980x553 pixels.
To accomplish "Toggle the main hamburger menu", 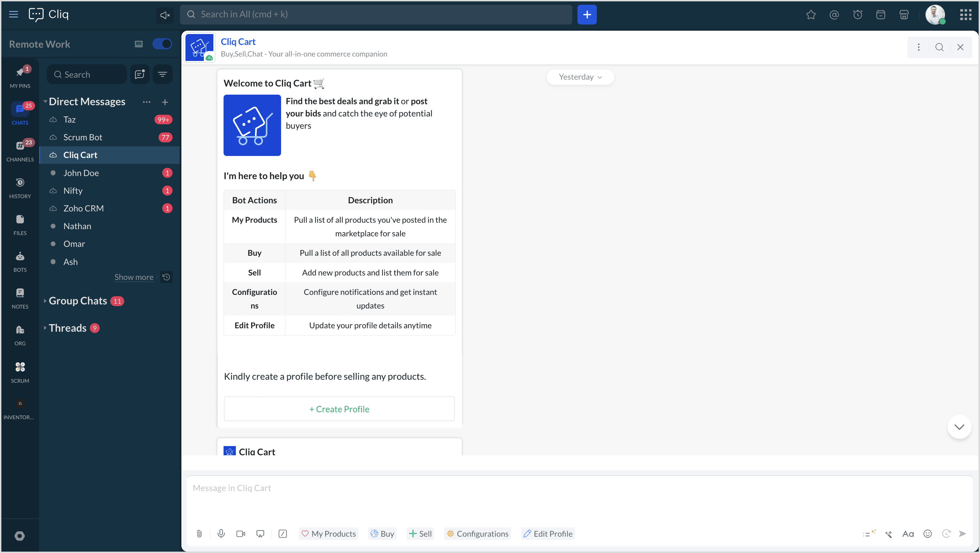I will pos(14,14).
